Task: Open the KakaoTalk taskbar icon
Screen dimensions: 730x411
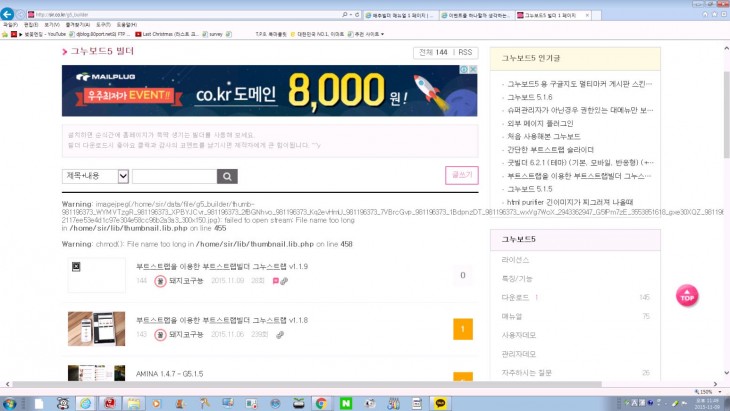Action: [x=440, y=402]
